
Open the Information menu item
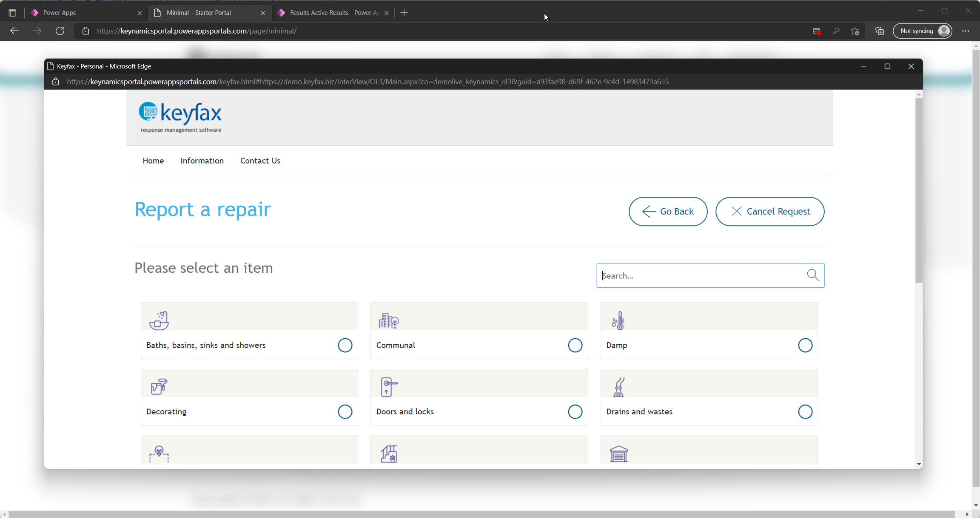202,161
